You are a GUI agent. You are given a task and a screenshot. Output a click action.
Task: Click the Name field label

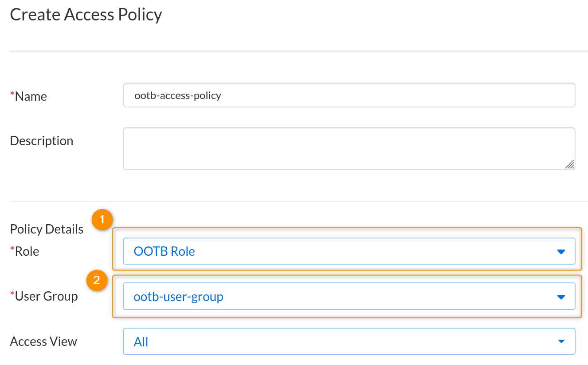pyautogui.click(x=31, y=96)
